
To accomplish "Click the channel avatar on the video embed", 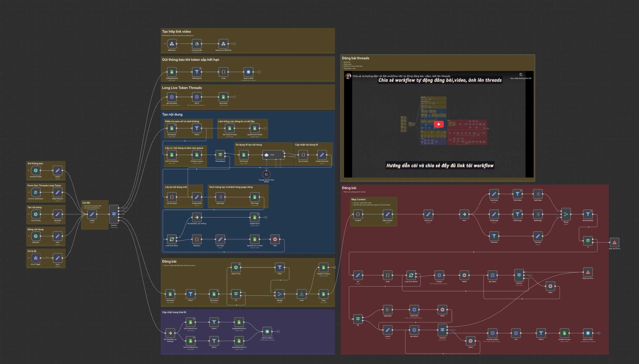I will pyautogui.click(x=348, y=76).
